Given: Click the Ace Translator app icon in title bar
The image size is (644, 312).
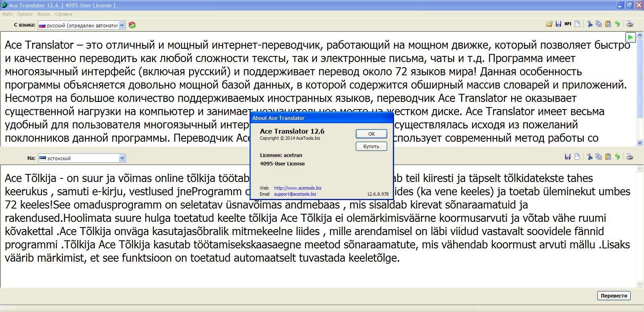Looking at the screenshot, I should point(4,5).
